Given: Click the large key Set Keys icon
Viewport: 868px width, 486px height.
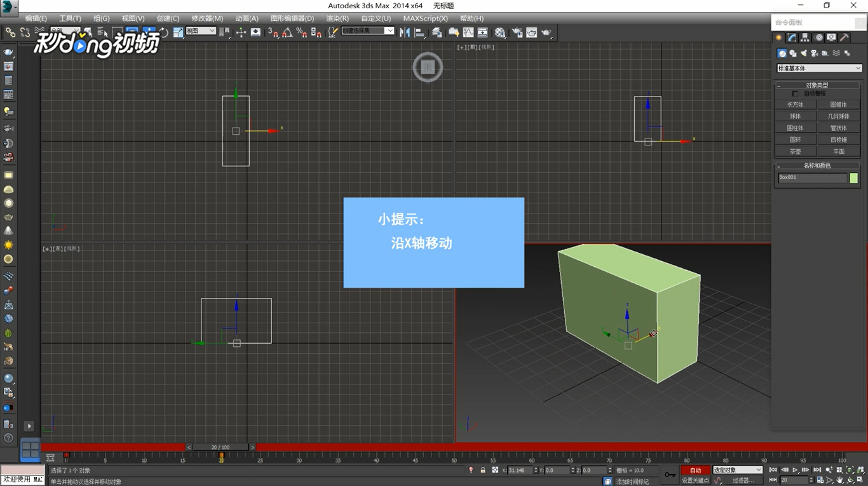Looking at the screenshot, I should coord(670,475).
